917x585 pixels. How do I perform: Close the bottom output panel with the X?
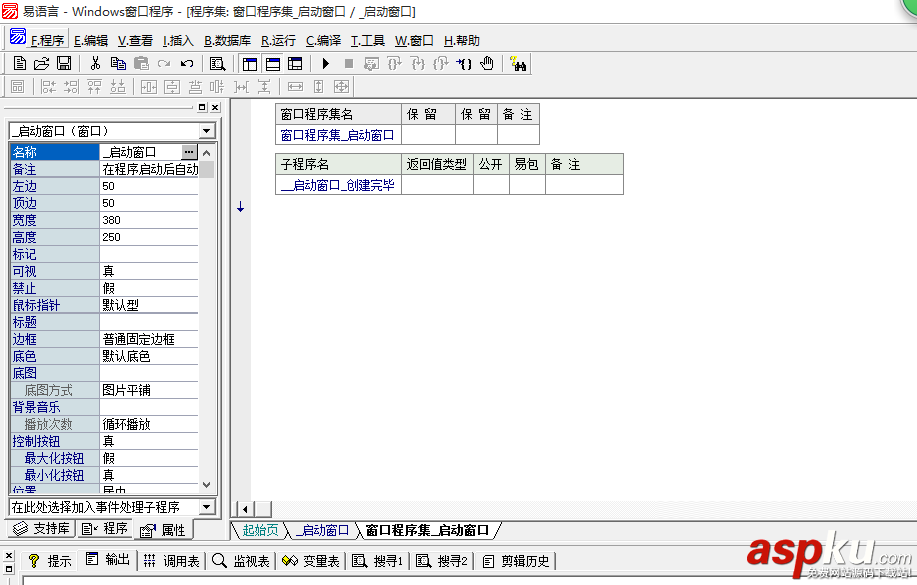pyautogui.click(x=9, y=555)
